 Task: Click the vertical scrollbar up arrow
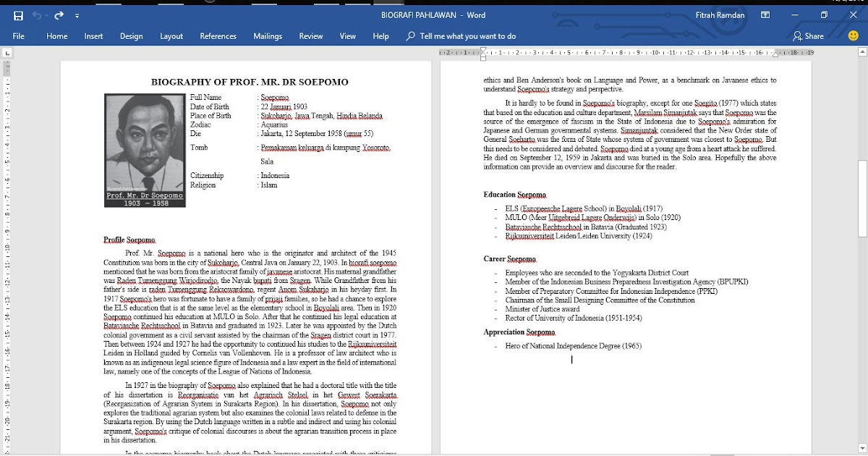click(x=861, y=53)
